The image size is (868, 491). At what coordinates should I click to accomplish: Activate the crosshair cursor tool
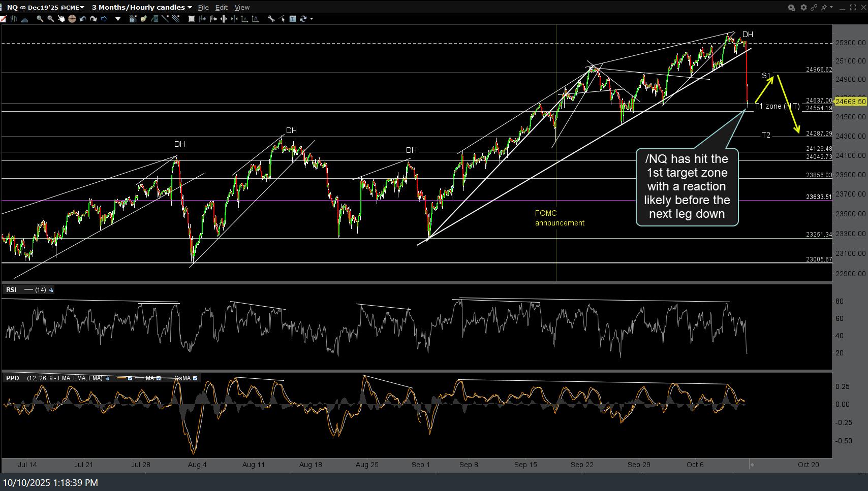point(72,19)
